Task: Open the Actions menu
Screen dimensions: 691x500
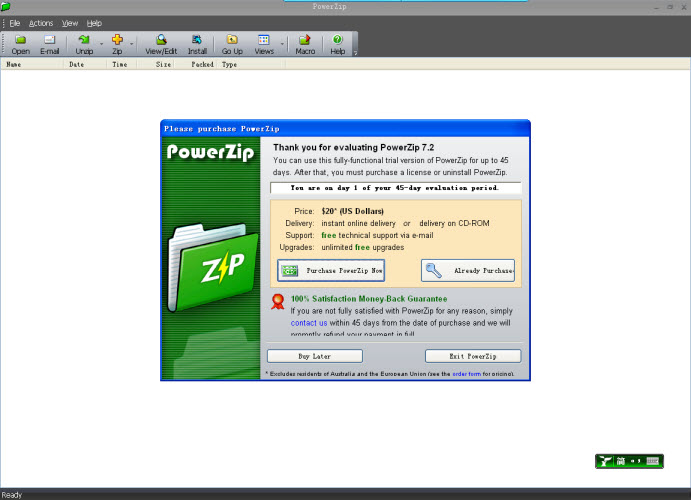Action: [41, 23]
